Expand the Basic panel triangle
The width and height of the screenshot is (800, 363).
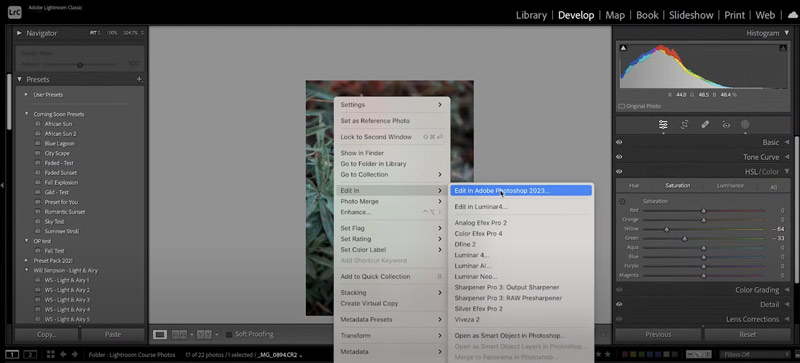787,142
